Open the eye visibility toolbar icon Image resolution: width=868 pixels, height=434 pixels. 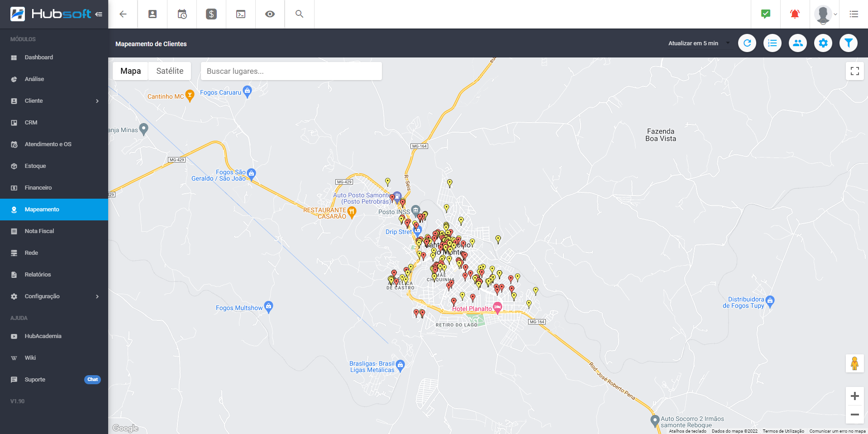coord(270,14)
